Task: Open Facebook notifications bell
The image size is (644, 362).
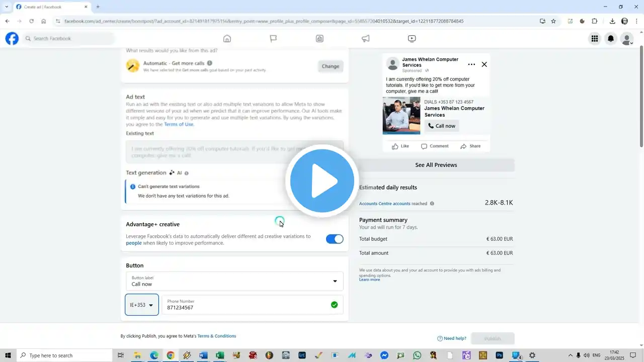Action: 611,39
